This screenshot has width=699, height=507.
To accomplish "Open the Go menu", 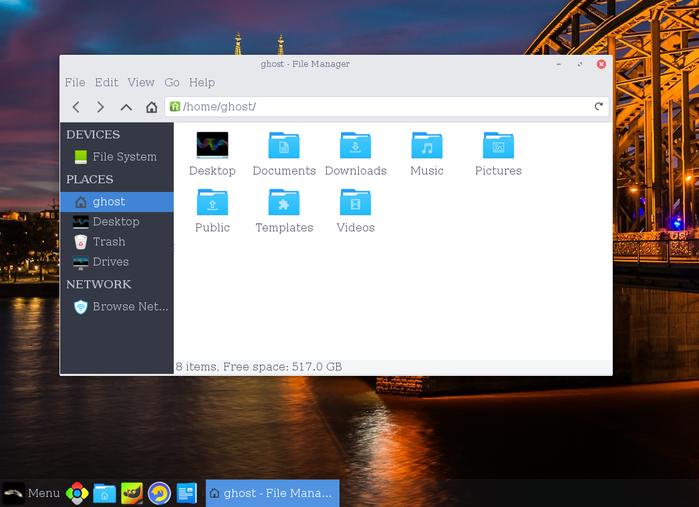I will (x=172, y=83).
